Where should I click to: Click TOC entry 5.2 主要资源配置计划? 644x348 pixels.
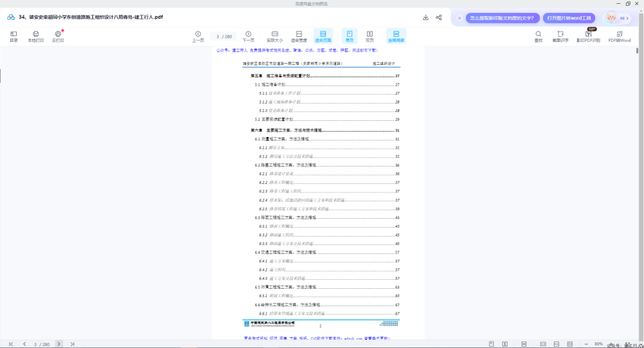click(327, 120)
